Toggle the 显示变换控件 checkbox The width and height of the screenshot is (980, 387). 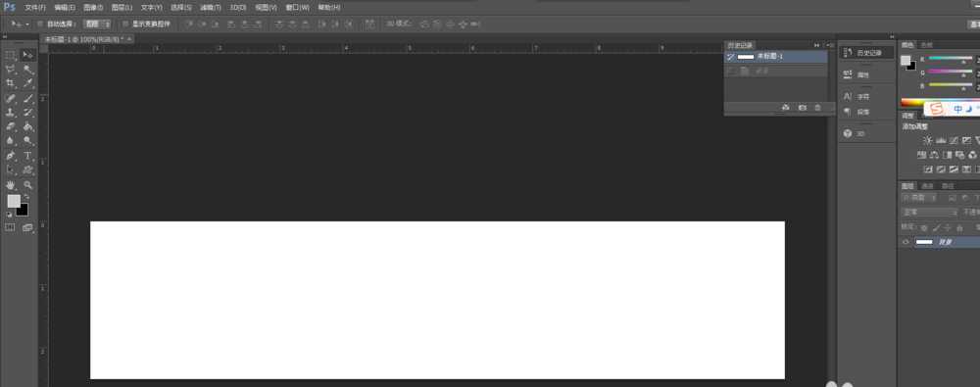[x=125, y=24]
